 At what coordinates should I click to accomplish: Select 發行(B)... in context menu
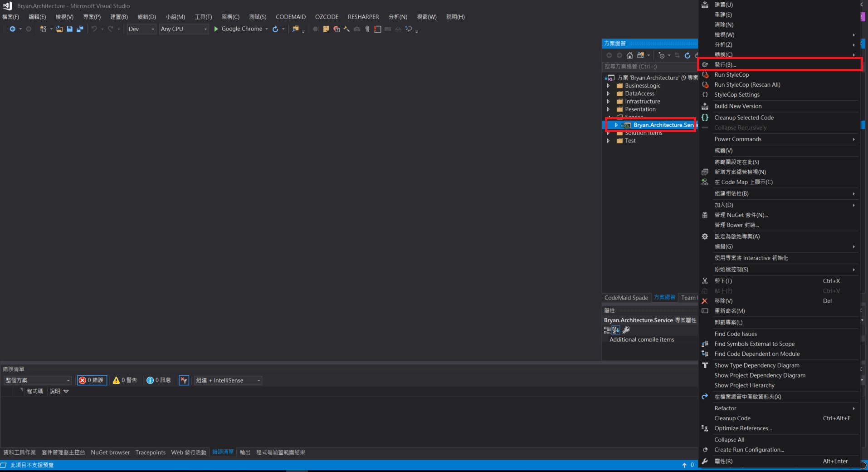tap(780, 65)
